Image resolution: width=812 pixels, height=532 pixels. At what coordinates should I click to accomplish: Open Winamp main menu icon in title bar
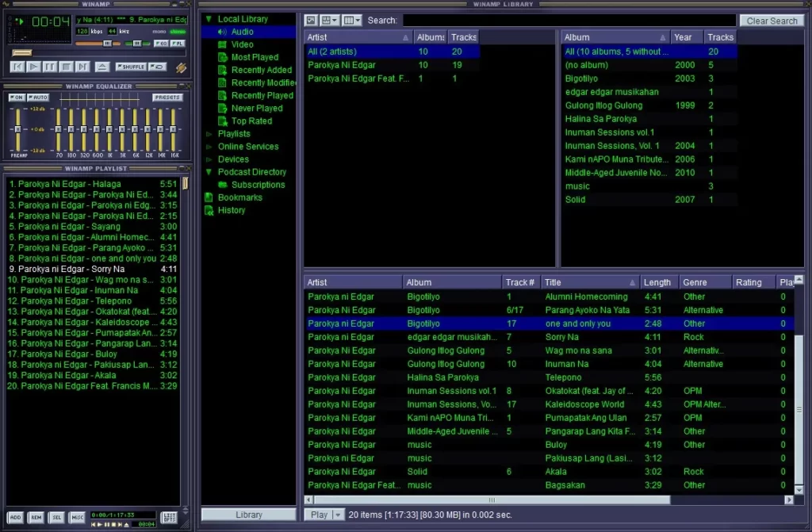click(x=6, y=4)
